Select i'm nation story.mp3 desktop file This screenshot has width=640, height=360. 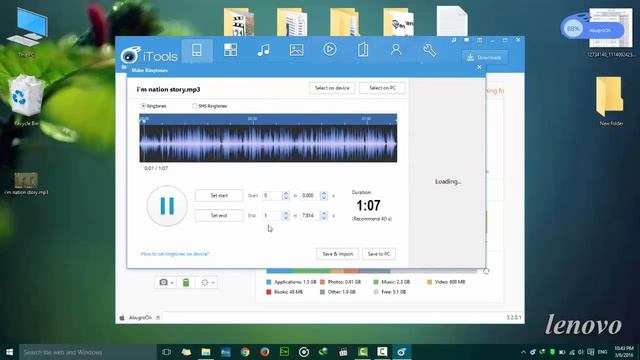26,183
